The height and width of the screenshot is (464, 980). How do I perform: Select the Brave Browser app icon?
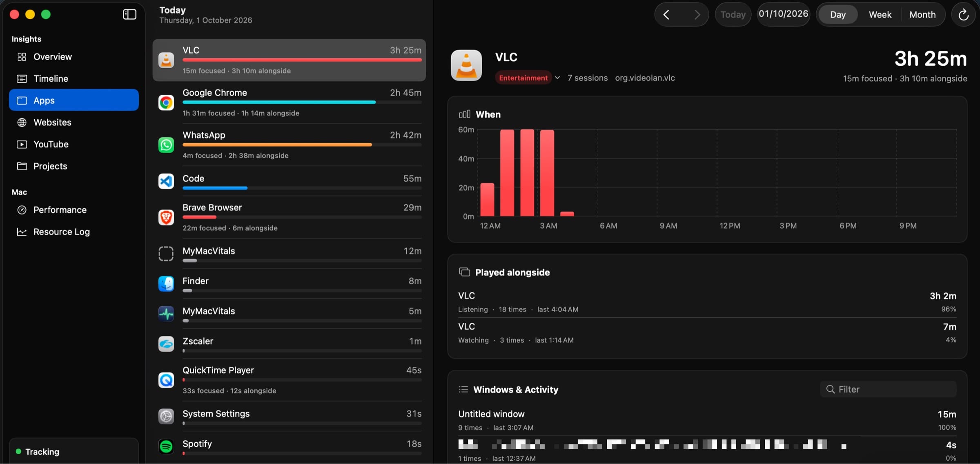click(x=166, y=217)
